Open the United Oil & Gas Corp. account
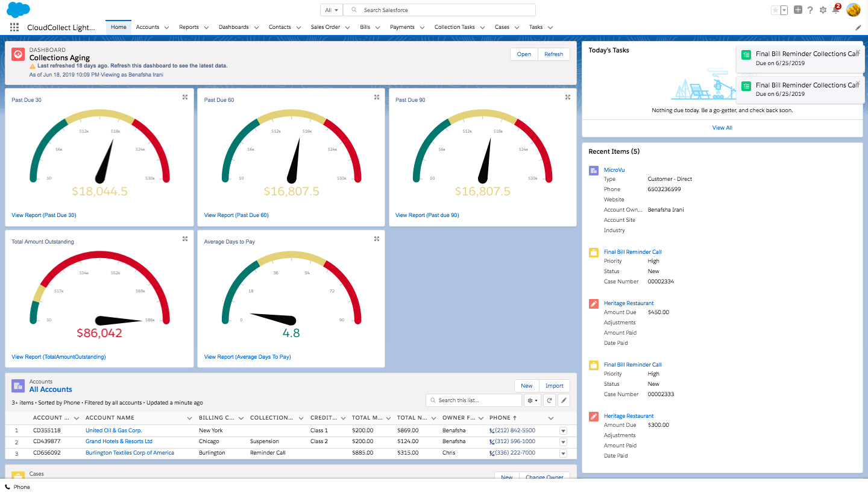 click(114, 430)
